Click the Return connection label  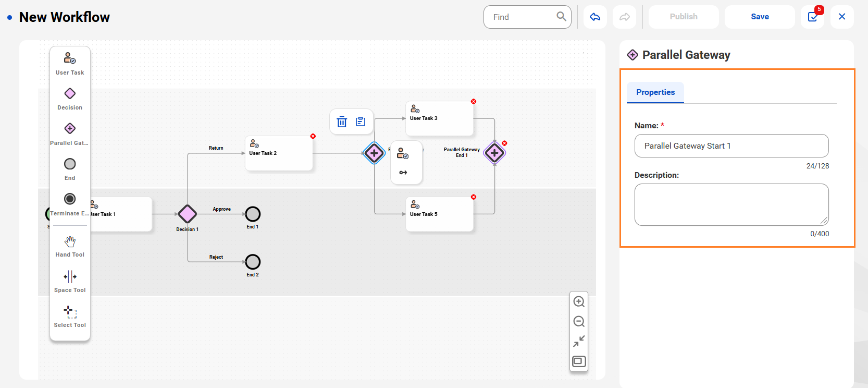click(216, 148)
